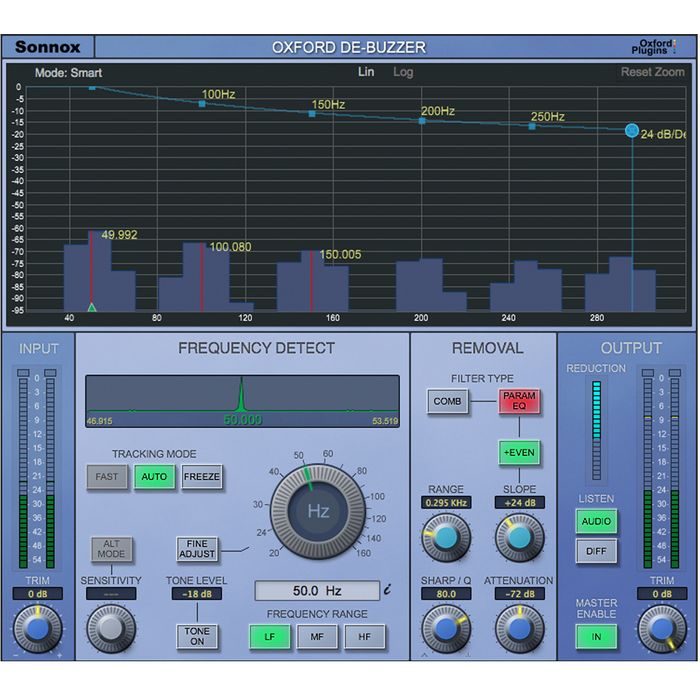Click the info 'i' icon beside frequency readout
700x700 pixels.
click(x=387, y=590)
